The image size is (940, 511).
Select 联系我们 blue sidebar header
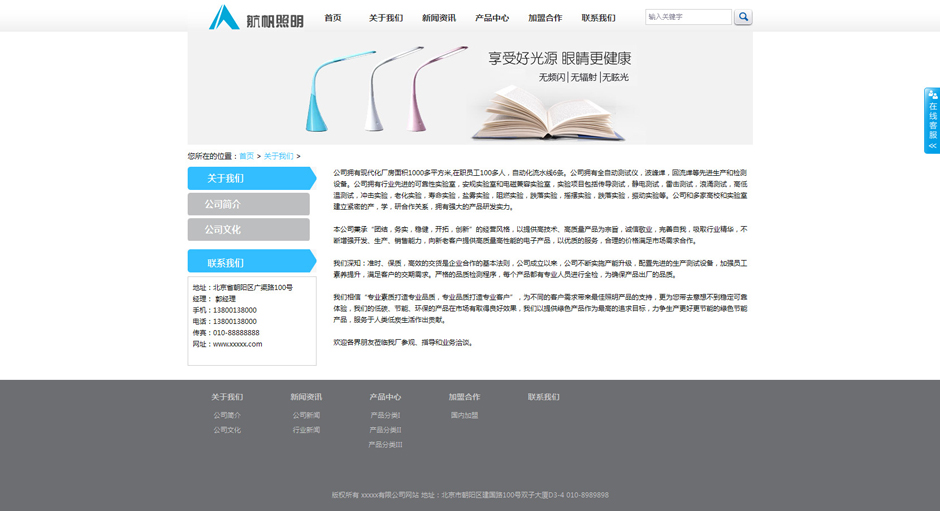pyautogui.click(x=252, y=261)
